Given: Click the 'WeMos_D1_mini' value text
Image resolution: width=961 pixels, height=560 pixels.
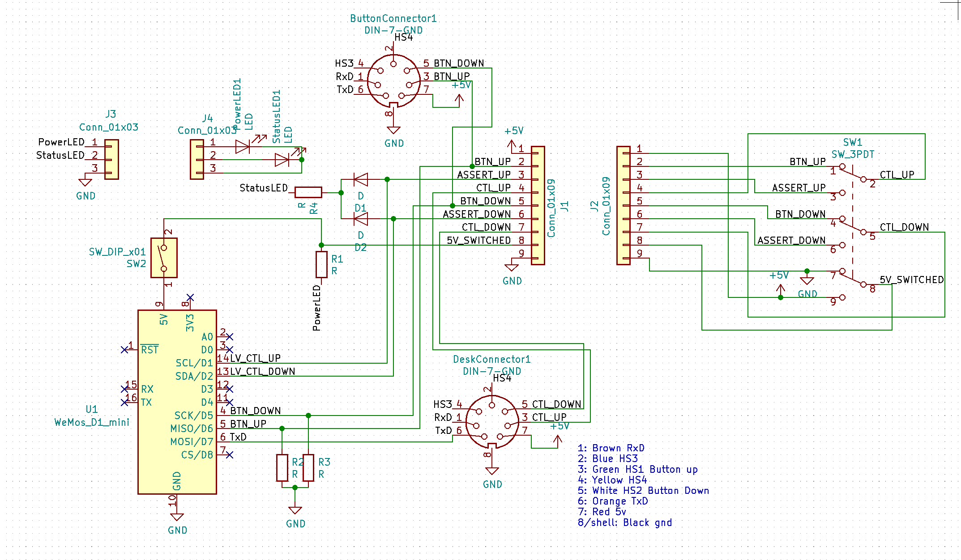Looking at the screenshot, I should coord(92,422).
